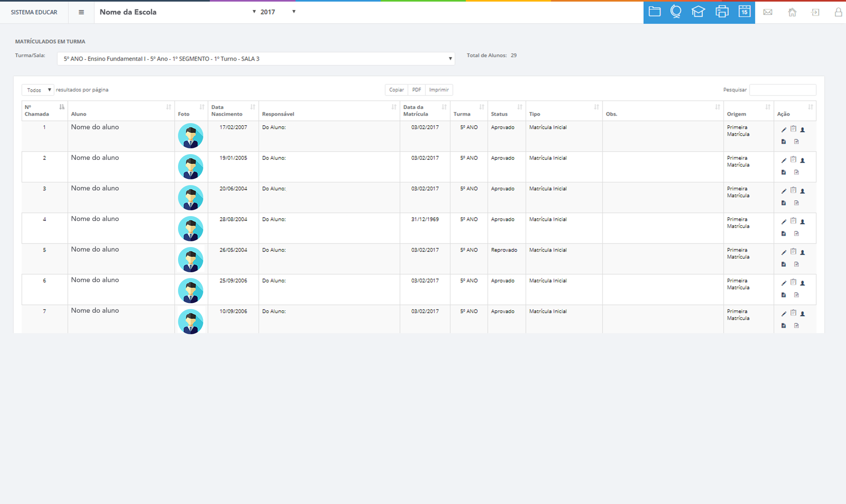Image resolution: width=846 pixels, height=504 pixels.
Task: Click outlined document icon for student 6
Action: [x=796, y=295]
